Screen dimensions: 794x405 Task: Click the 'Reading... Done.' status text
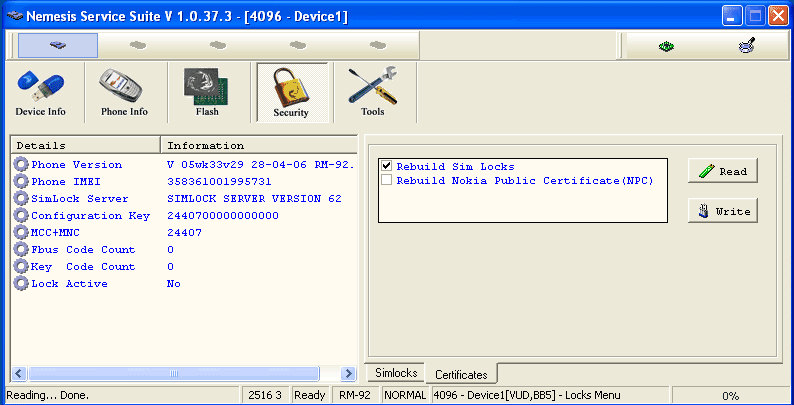tap(48, 395)
